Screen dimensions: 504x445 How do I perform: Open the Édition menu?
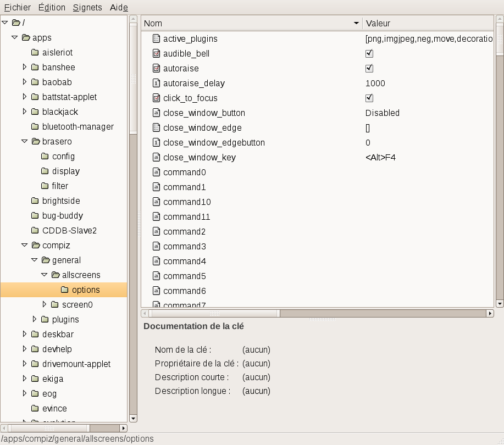pyautogui.click(x=52, y=7)
